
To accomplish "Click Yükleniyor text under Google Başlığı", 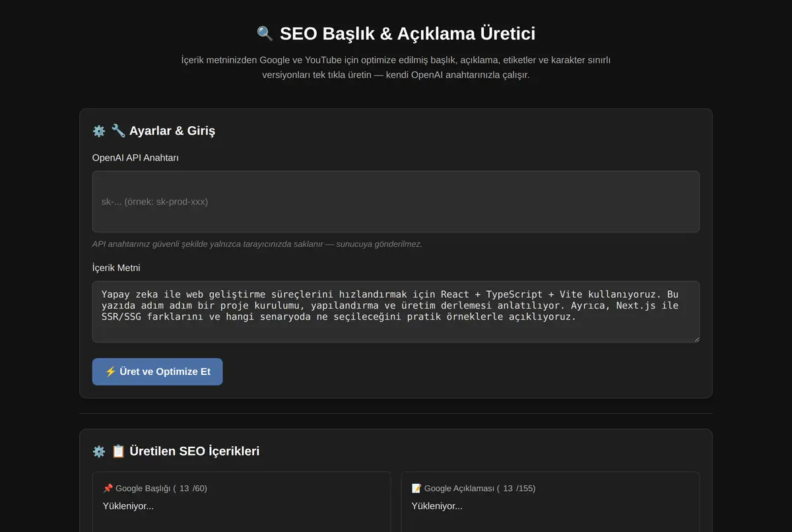I will tap(128, 506).
